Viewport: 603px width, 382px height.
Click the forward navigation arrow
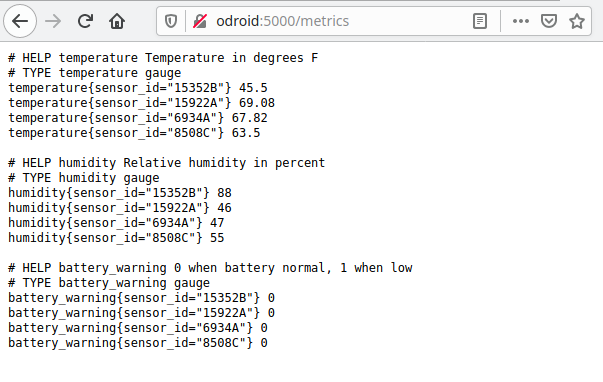tap(53, 21)
